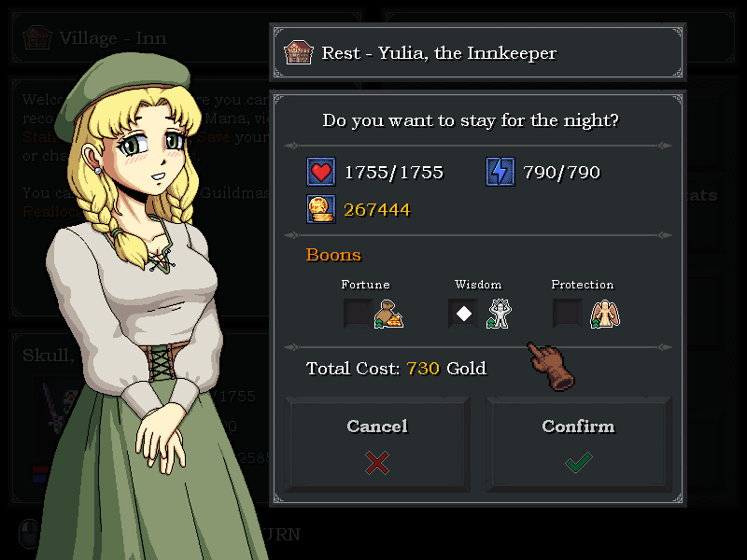The image size is (747, 560).
Task: Click the red heart health icon
Action: pos(320,172)
